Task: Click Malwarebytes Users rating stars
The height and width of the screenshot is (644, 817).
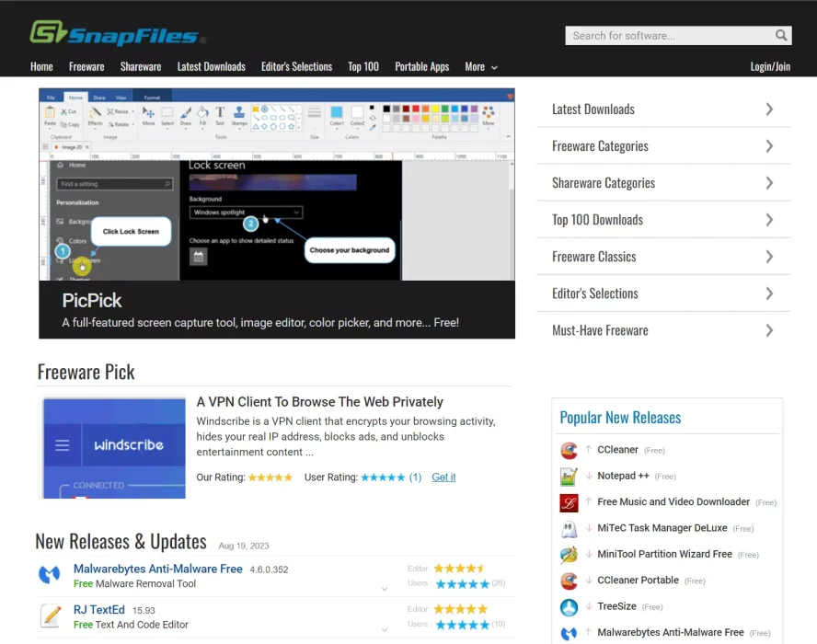Action: (462, 584)
